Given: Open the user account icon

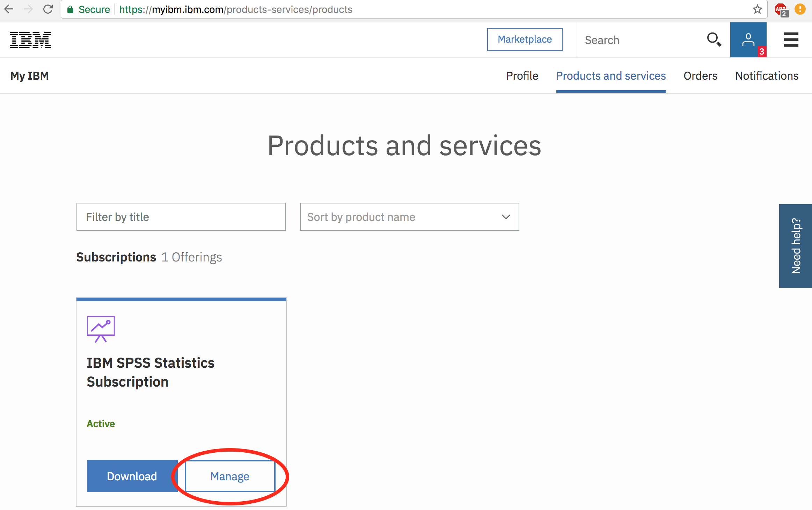Looking at the screenshot, I should tap(748, 40).
